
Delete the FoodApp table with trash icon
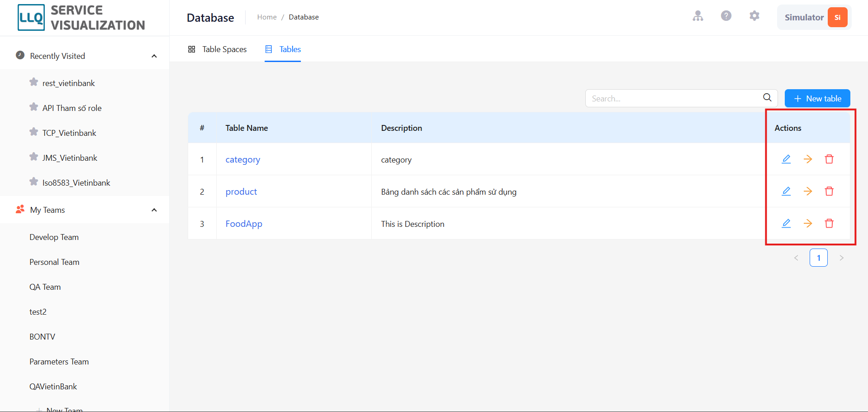[829, 223]
